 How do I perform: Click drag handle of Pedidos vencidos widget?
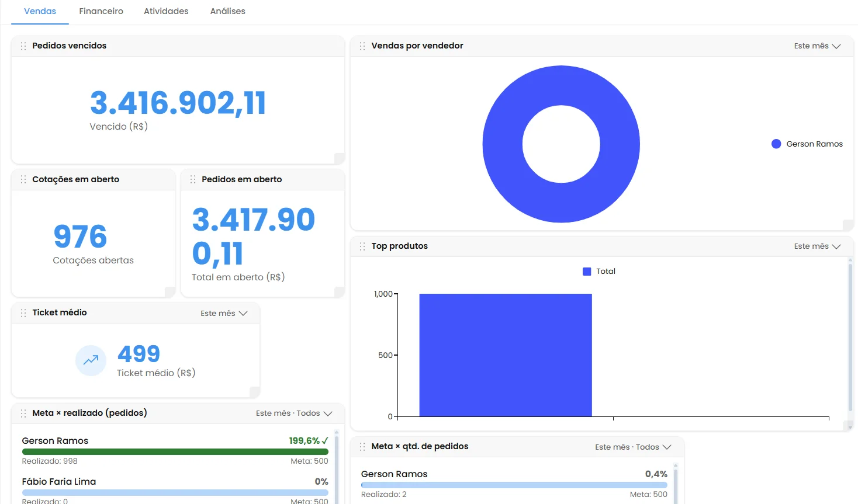pyautogui.click(x=23, y=46)
